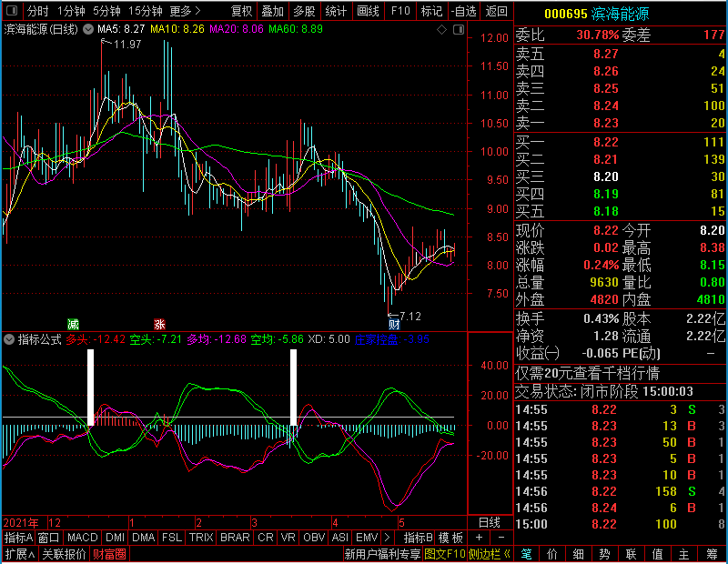Expand the 更多 periods menu
This screenshot has height=564, width=728.
point(185,11)
